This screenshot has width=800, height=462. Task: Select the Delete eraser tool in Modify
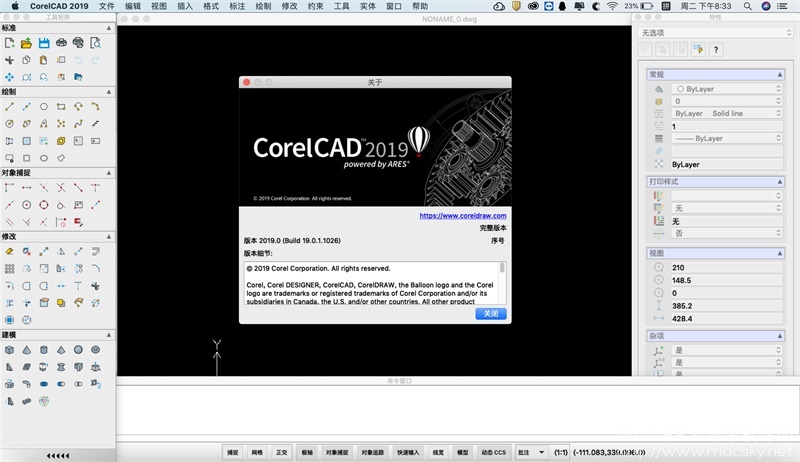(x=9, y=251)
